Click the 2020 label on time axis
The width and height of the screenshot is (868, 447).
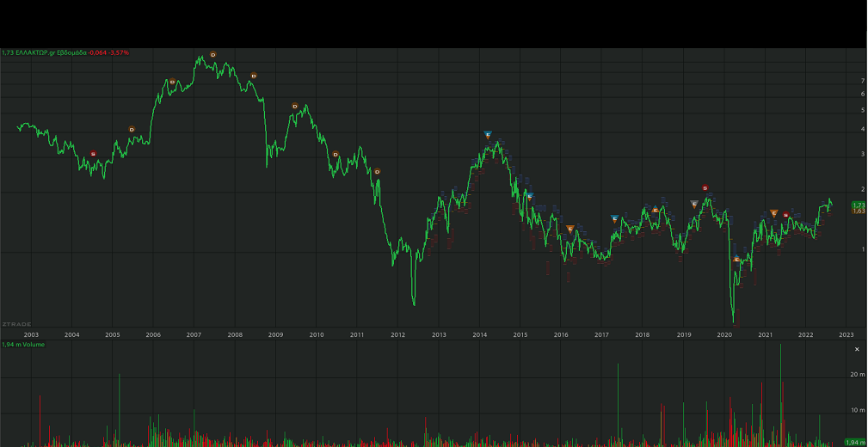724,334
